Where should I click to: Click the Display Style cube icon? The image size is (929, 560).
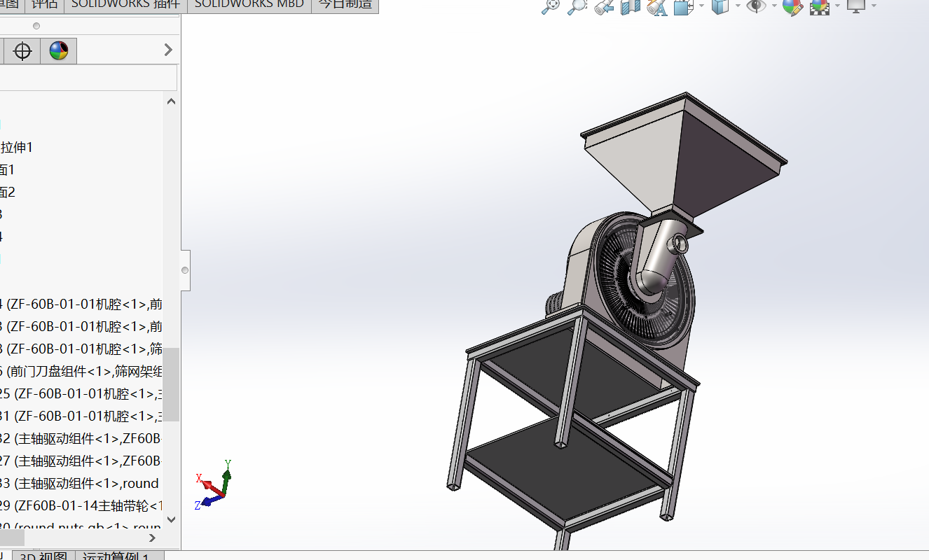[x=720, y=6]
